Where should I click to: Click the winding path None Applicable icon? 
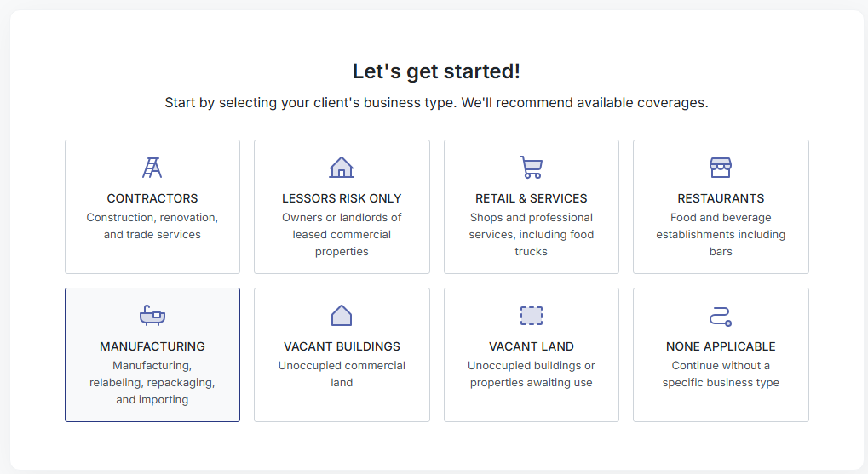coord(721,317)
